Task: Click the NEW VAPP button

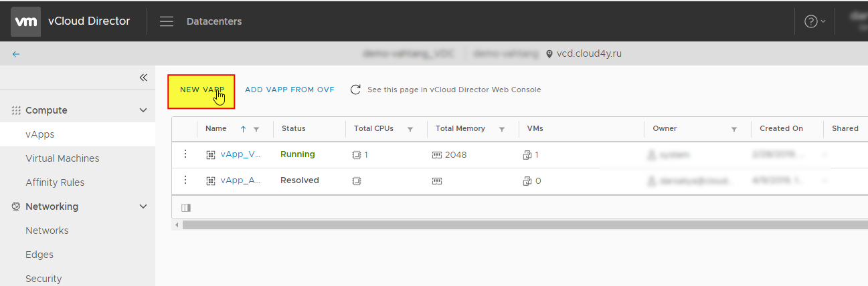Action: [201, 92]
